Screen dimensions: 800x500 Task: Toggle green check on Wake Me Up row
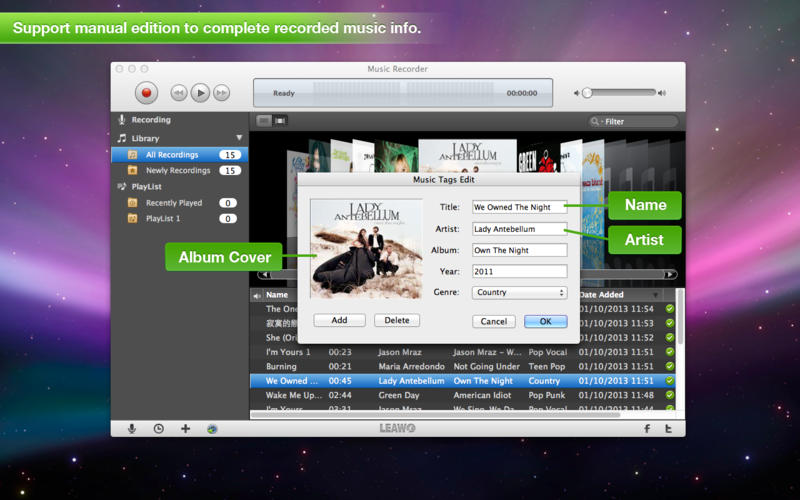tap(669, 395)
